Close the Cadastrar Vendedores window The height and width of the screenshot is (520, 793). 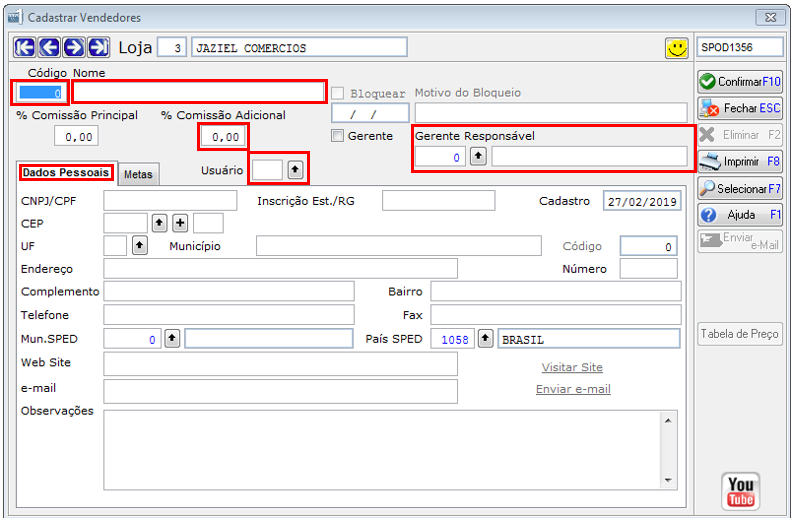pos(770,17)
